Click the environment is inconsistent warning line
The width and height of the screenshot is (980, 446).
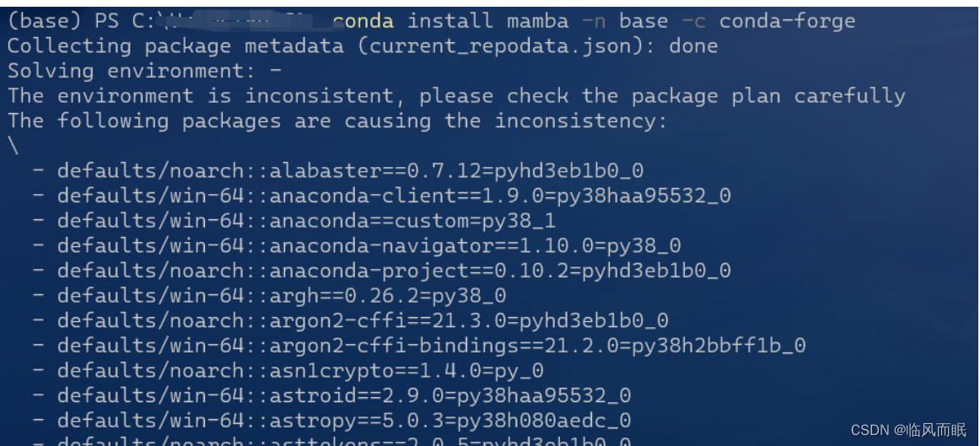click(456, 96)
